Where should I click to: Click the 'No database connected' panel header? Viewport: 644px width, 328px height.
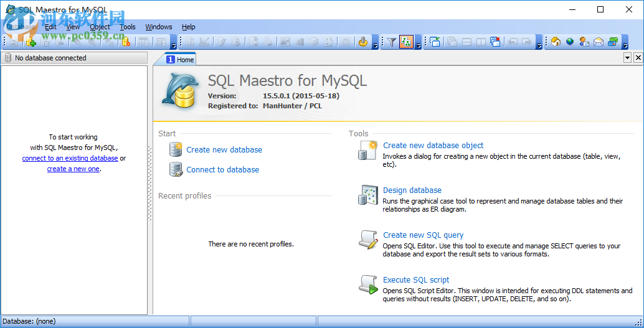point(74,58)
